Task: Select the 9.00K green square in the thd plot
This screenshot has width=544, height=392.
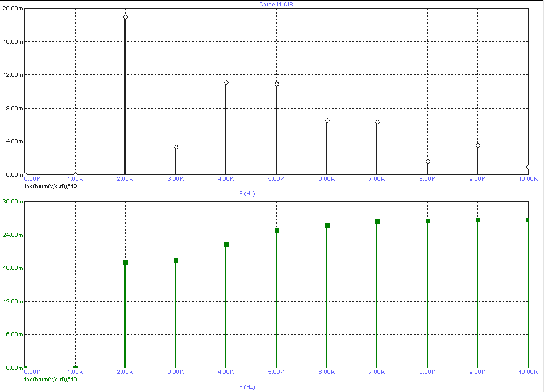Action: 478,220
